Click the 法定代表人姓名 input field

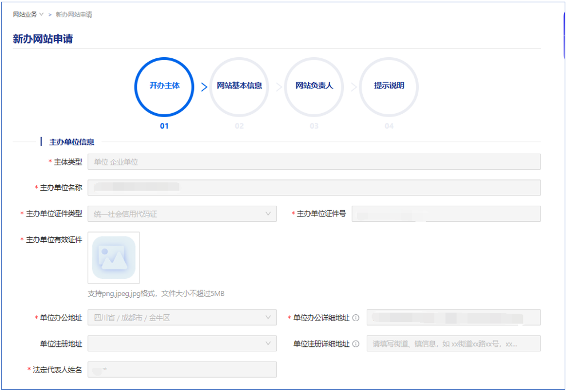coord(182,370)
